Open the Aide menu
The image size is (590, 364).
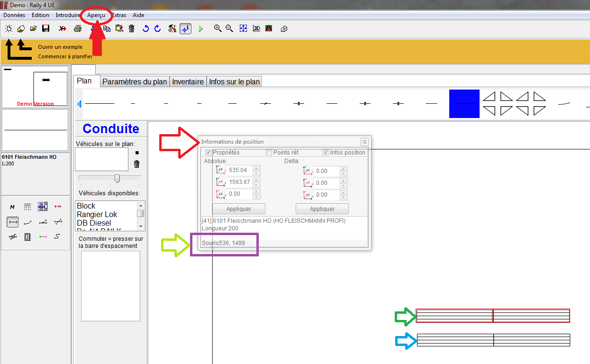coord(138,15)
